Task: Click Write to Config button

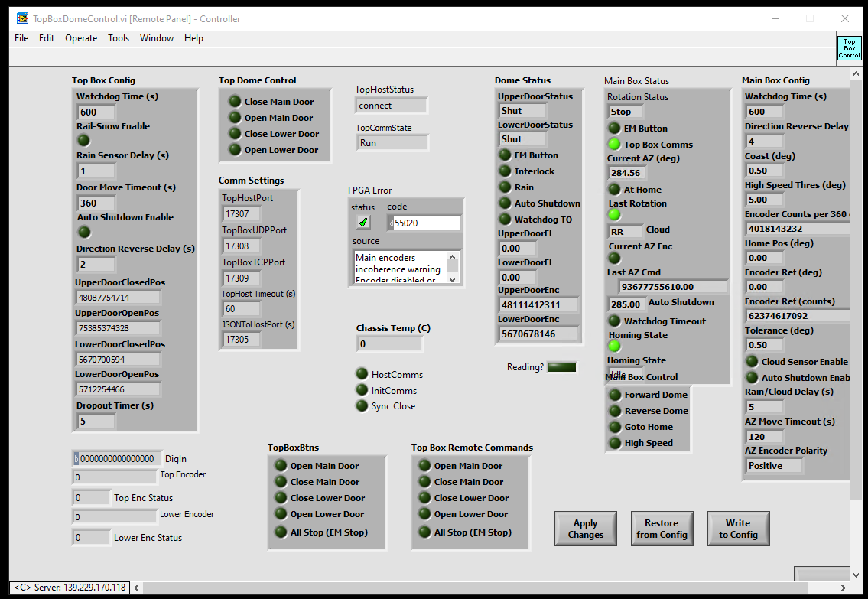Action: (739, 529)
